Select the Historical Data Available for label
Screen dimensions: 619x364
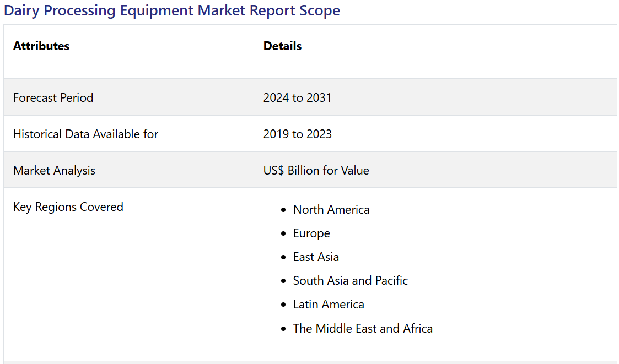coord(85,134)
